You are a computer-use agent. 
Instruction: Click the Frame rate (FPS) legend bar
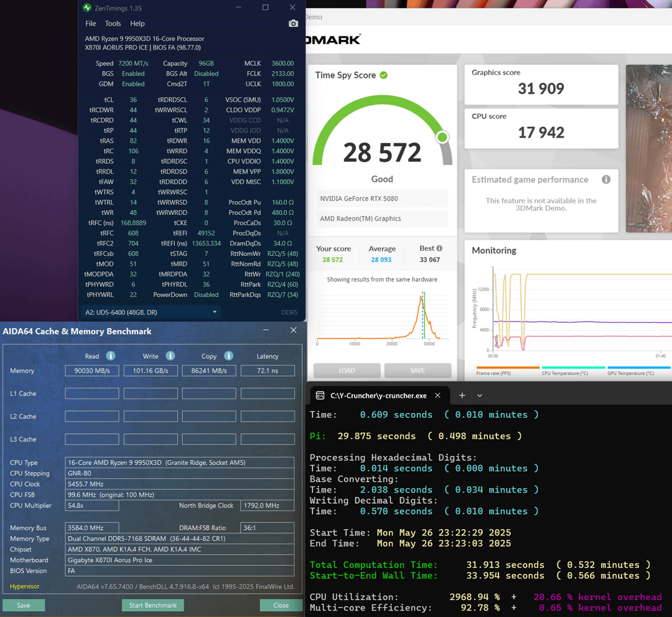(508, 367)
